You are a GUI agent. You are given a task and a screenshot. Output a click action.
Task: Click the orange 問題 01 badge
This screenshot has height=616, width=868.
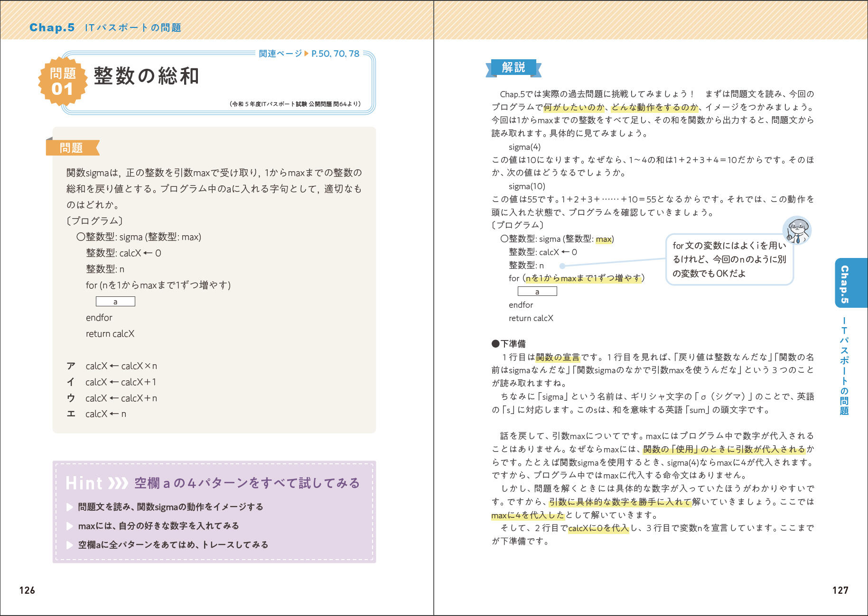click(x=63, y=82)
